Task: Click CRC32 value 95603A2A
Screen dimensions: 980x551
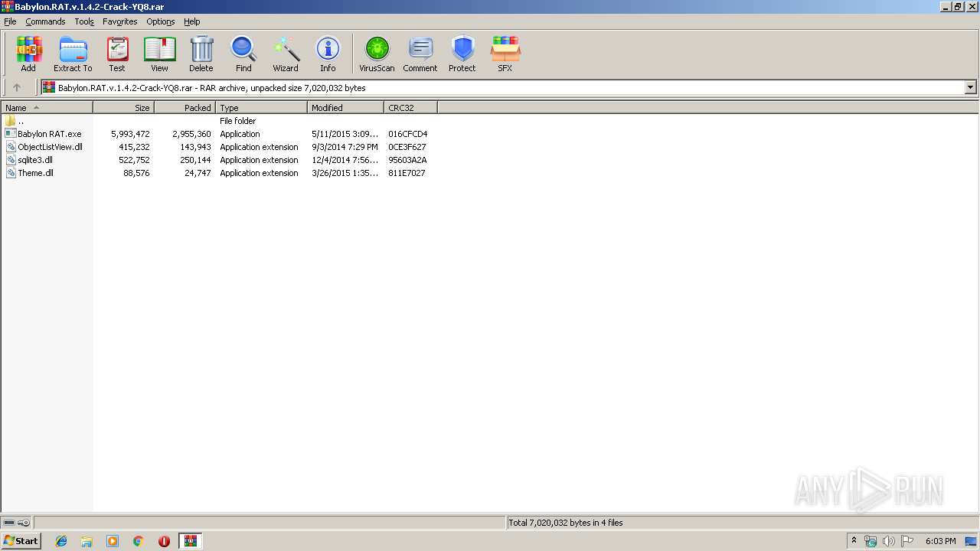Action: click(407, 160)
